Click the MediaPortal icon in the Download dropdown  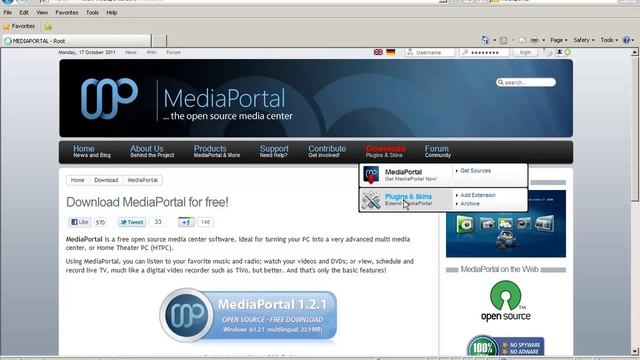pyautogui.click(x=371, y=175)
